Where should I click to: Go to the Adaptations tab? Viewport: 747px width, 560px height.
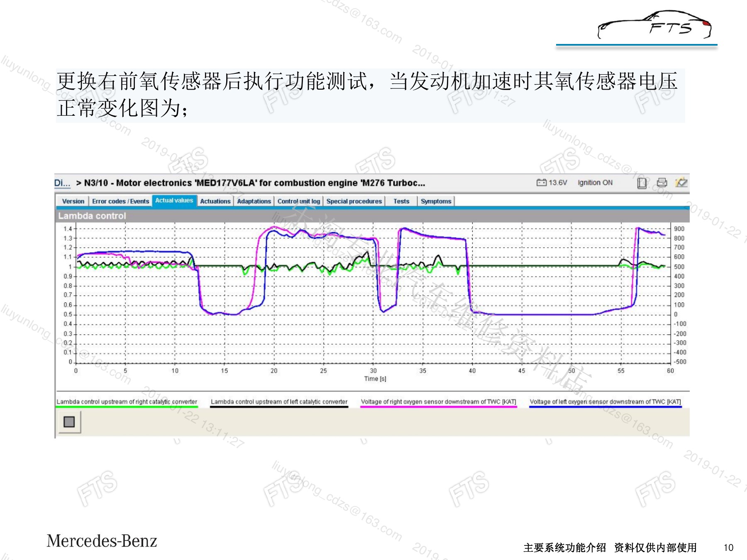coord(254,201)
